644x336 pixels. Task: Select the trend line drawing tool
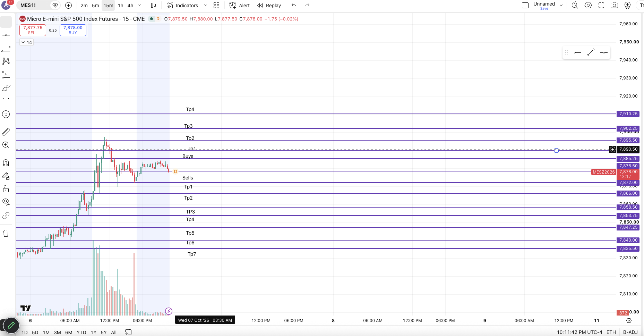[x=6, y=35]
